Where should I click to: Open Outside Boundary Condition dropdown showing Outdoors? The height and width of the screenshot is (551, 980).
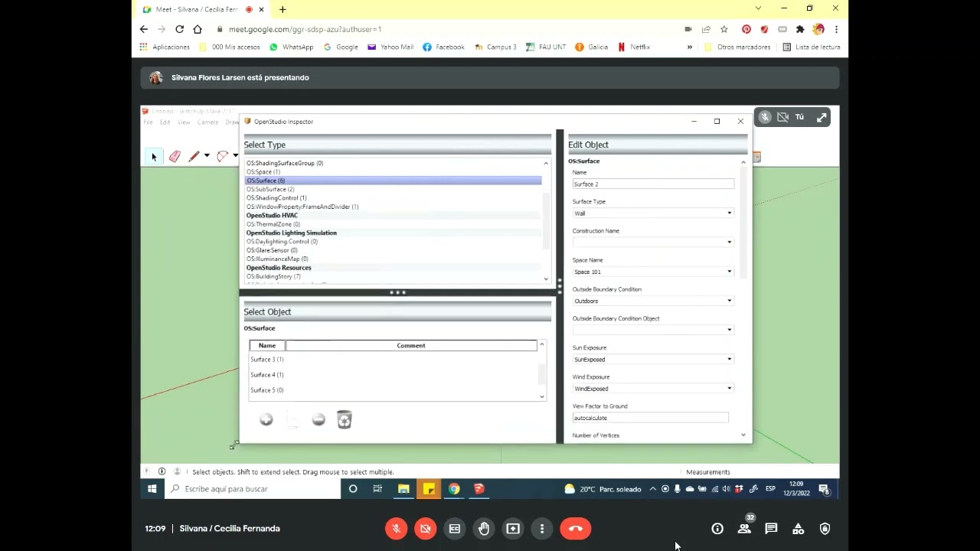(653, 301)
